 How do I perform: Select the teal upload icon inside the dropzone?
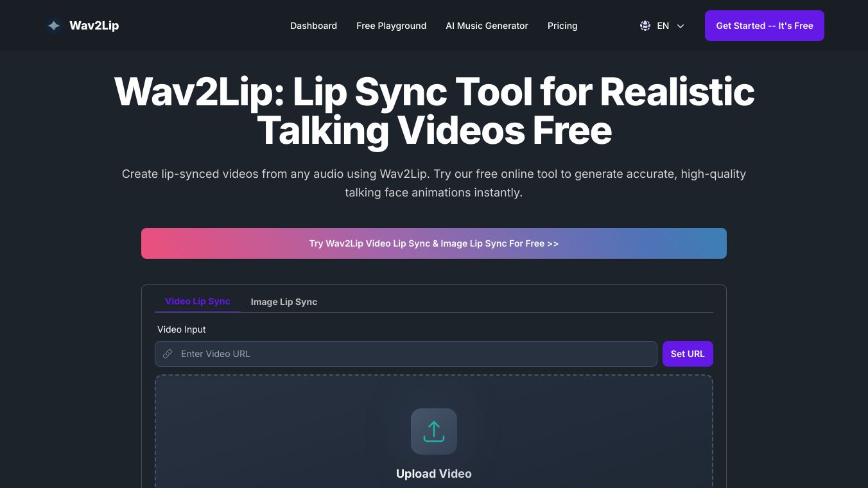433,431
